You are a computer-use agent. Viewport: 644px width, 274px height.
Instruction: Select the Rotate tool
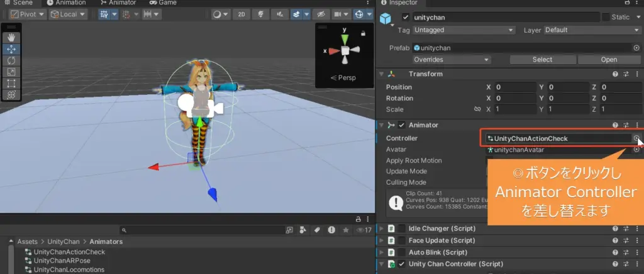pos(11,61)
